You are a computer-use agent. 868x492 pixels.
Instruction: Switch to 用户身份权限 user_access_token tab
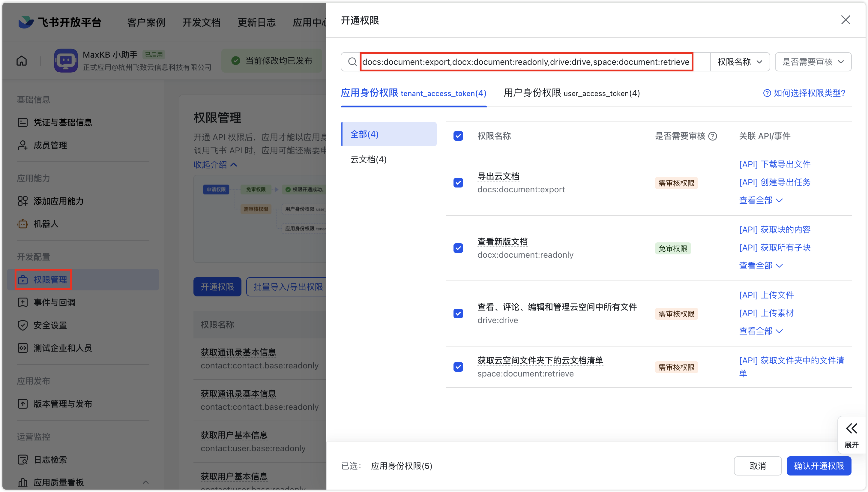[x=571, y=93]
